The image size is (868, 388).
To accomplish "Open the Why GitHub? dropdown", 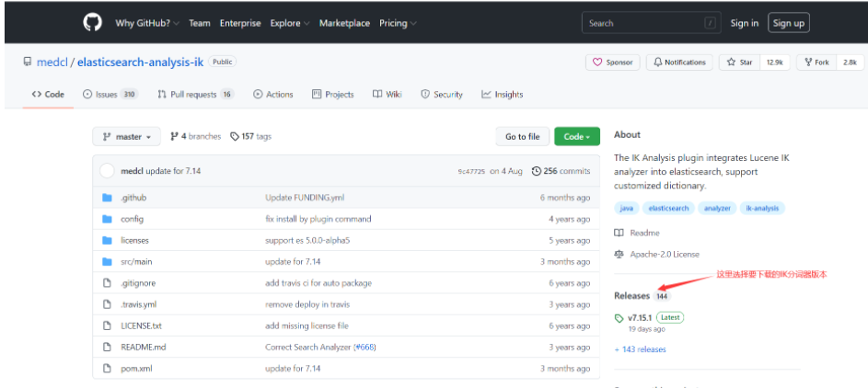I will tap(147, 23).
